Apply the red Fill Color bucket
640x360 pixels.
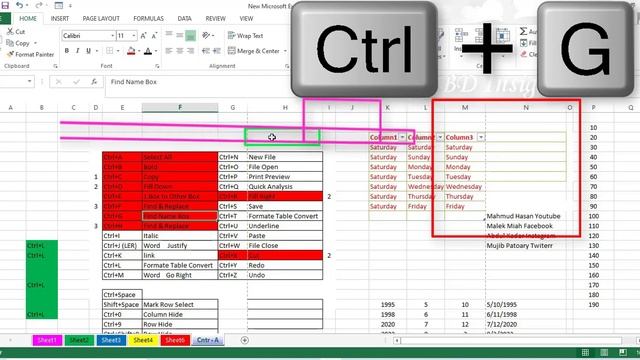click(x=131, y=51)
